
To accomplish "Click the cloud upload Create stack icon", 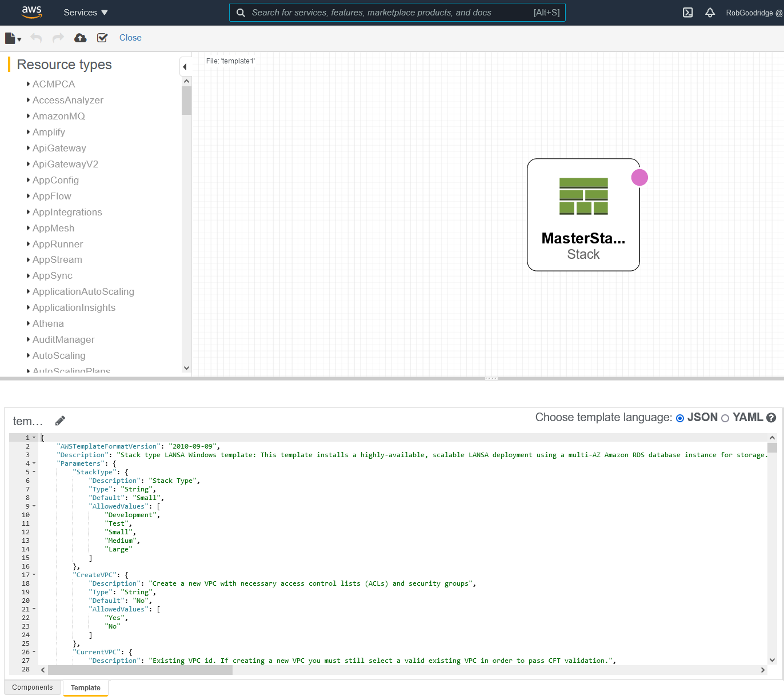I will pos(81,38).
